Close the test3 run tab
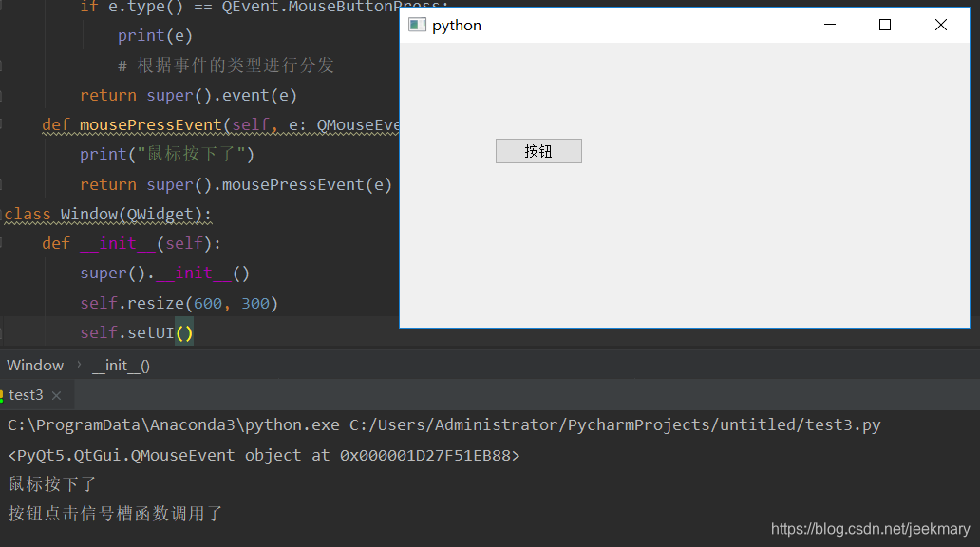This screenshot has width=980, height=547. click(x=56, y=396)
